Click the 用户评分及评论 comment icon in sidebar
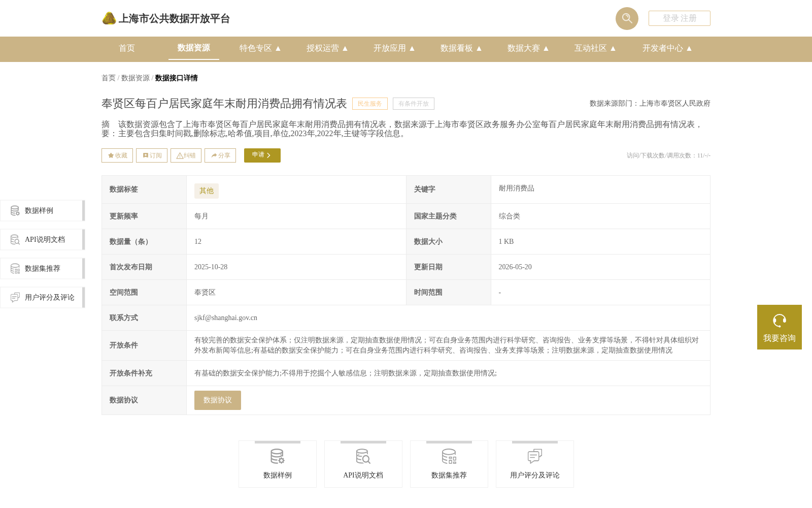 [x=15, y=298]
